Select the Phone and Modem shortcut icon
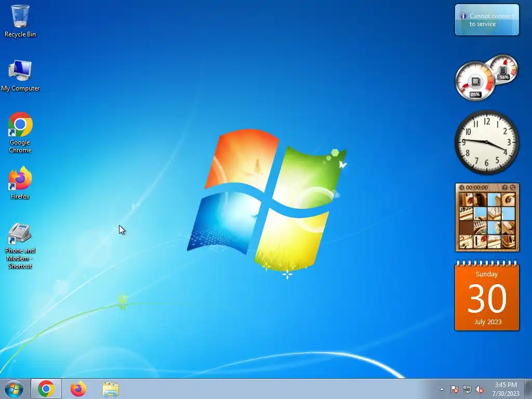This screenshot has height=399, width=532. coord(20,246)
